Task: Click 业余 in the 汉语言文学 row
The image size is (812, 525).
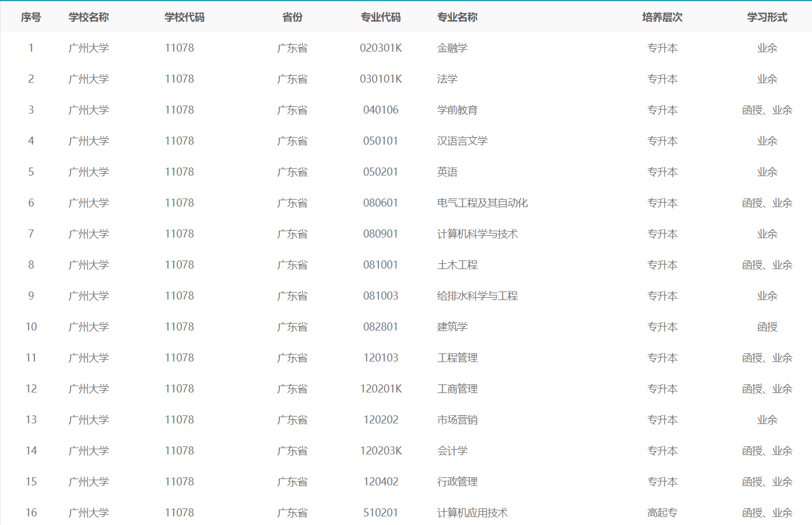Action: tap(767, 141)
